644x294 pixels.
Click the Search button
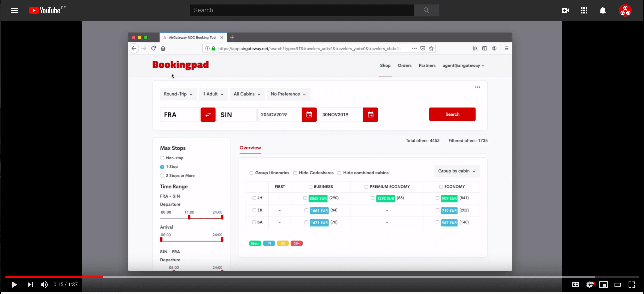(x=452, y=114)
